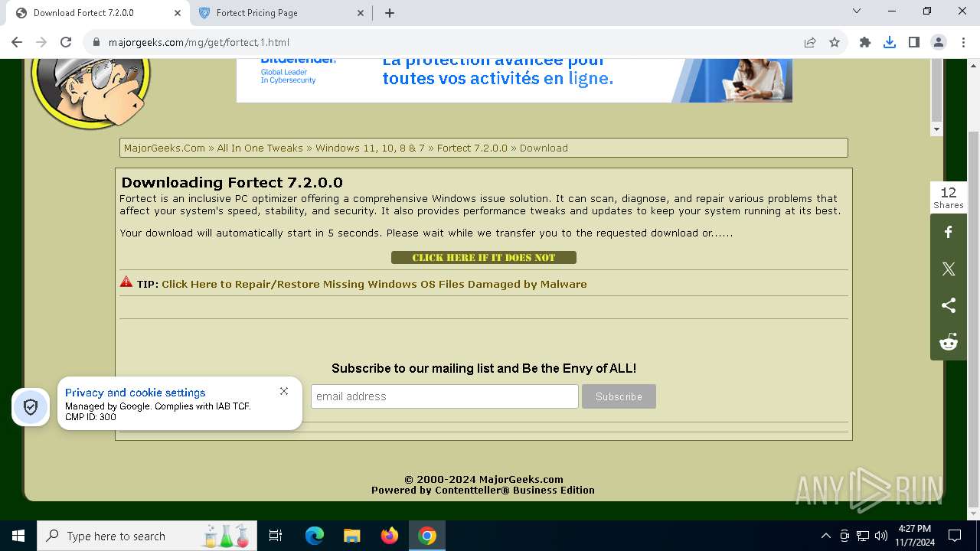Screen dimensions: 980x551
Task: Open network settings tray icon
Action: (863, 536)
